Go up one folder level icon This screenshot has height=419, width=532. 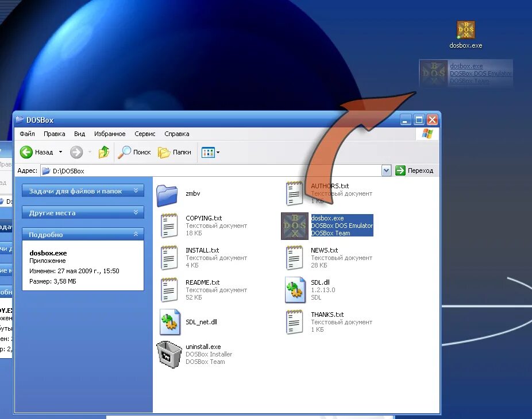[x=104, y=152]
